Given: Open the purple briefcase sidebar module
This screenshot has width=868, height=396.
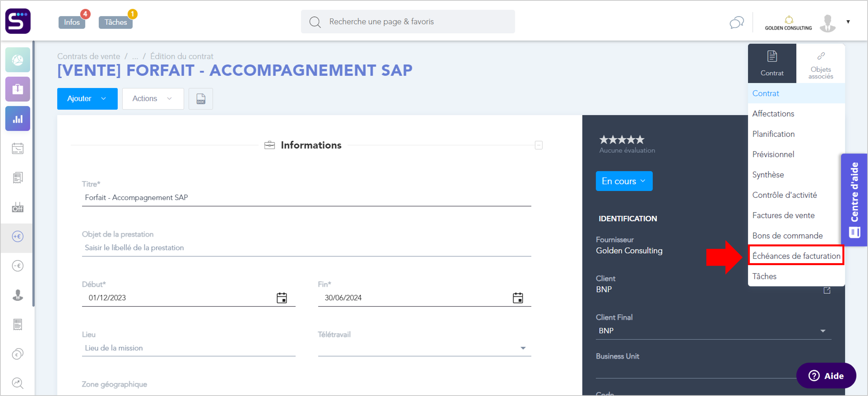Looking at the screenshot, I should coord(18,89).
